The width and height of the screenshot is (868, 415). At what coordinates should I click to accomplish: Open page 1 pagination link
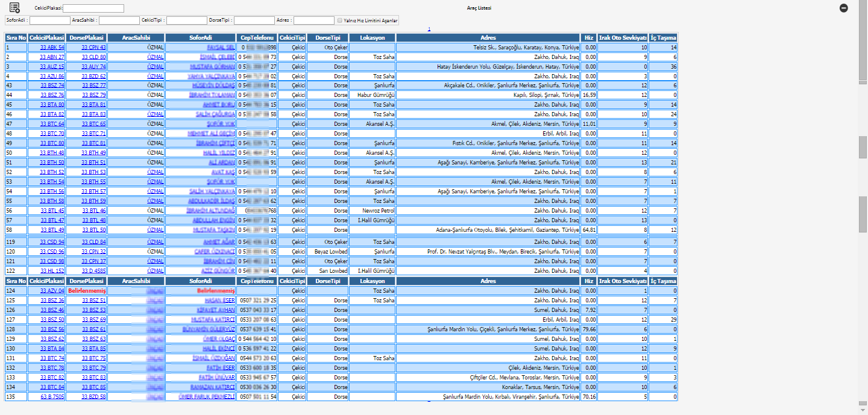429,29
